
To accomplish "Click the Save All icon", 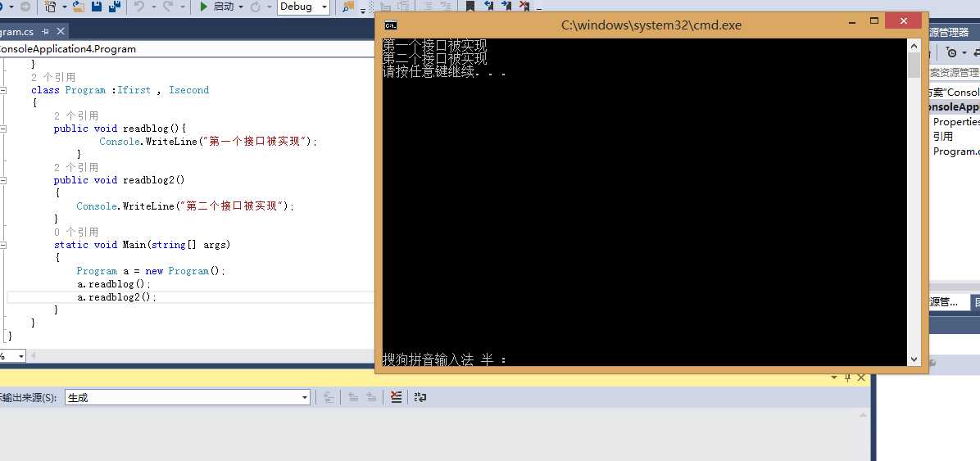I will tap(115, 7).
